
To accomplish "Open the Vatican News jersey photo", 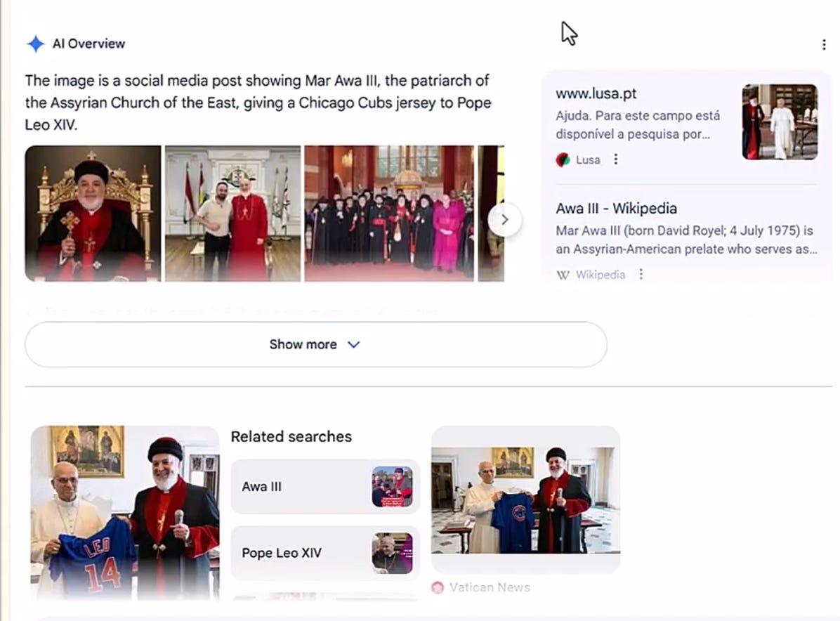I will 525,500.
